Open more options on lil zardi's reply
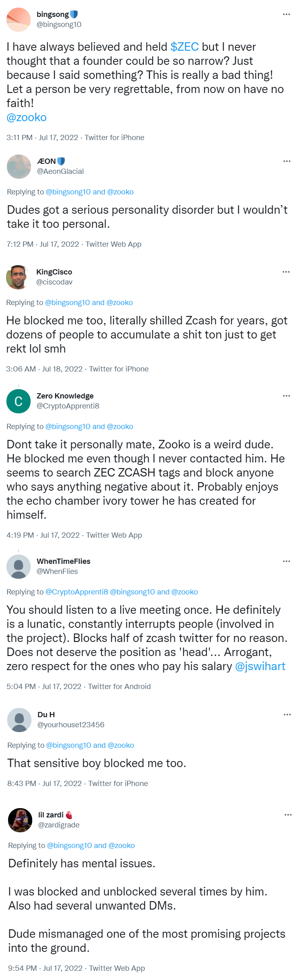Image resolution: width=298 pixels, height=980 pixels. pyautogui.click(x=288, y=815)
